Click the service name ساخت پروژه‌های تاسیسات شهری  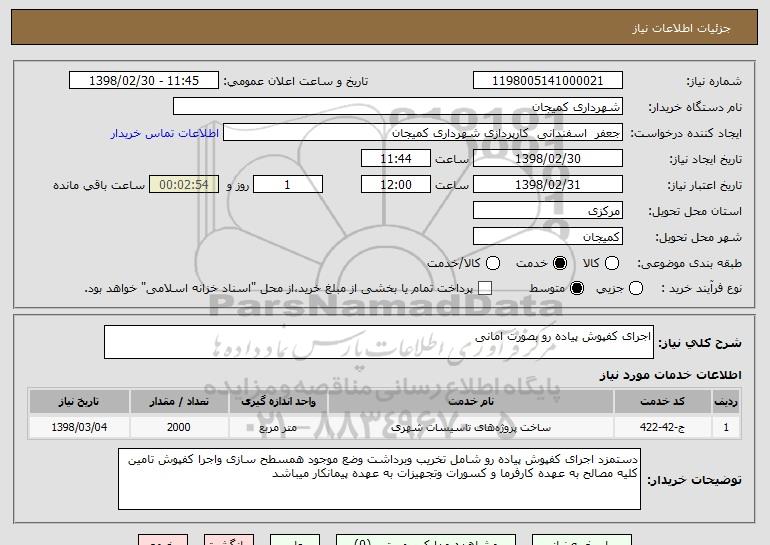[470, 427]
